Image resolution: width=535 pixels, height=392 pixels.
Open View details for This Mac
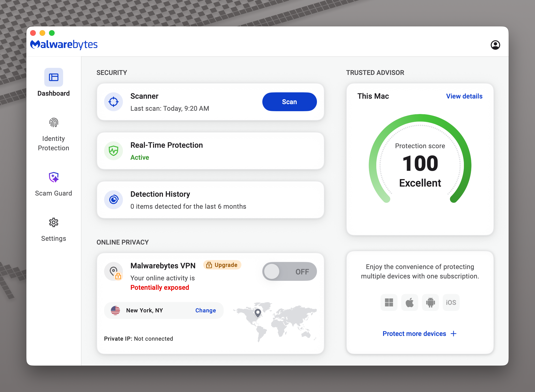[464, 96]
